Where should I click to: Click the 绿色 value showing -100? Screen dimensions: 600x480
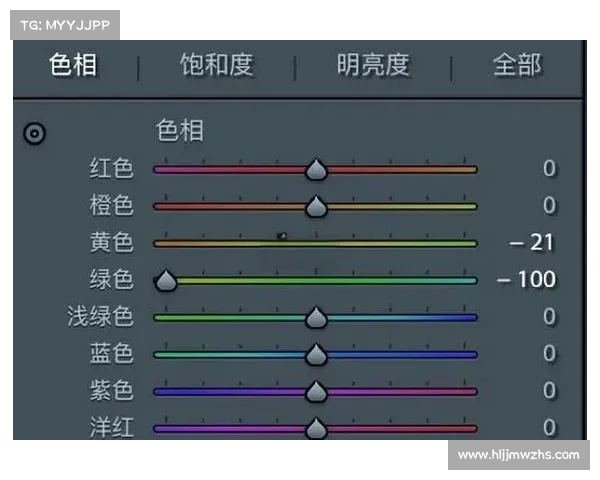pos(527,279)
